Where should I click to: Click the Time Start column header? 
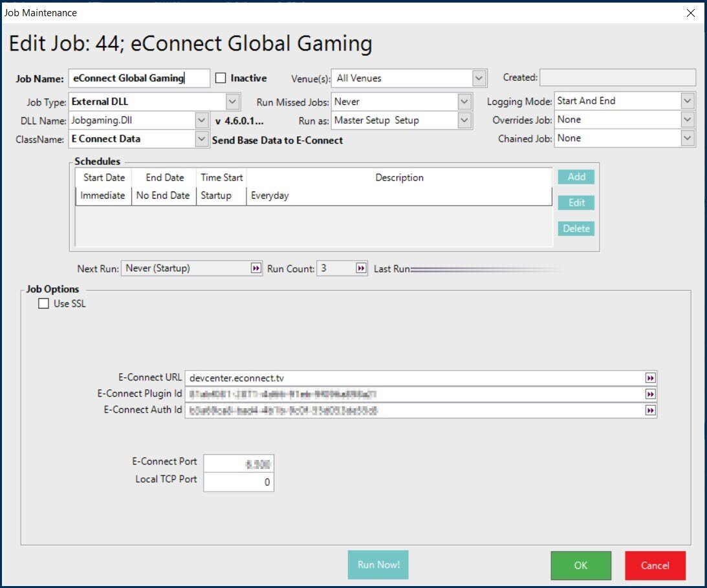(x=221, y=178)
